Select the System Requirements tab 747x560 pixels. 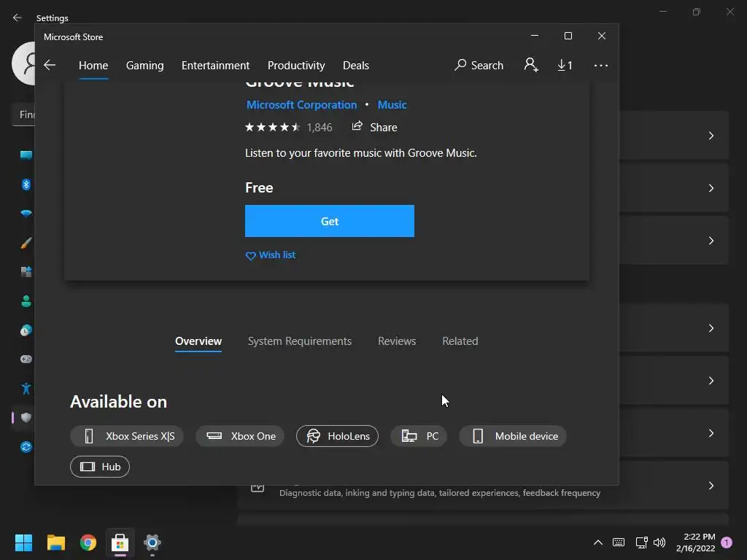click(x=300, y=341)
